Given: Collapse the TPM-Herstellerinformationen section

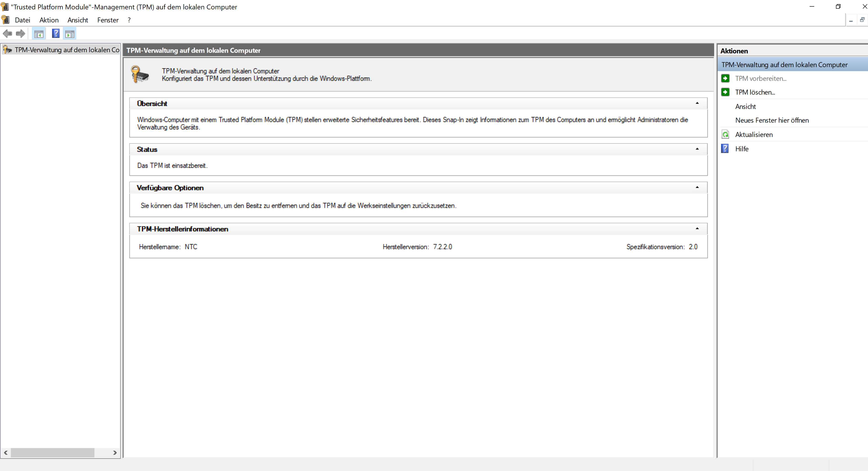Looking at the screenshot, I should click(x=697, y=229).
